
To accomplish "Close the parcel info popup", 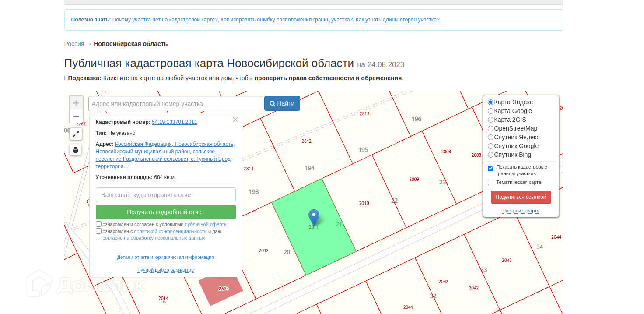I will (235, 120).
